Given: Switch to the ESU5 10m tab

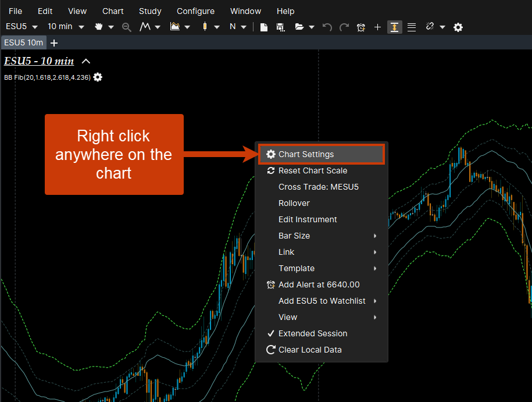Looking at the screenshot, I should [x=23, y=42].
